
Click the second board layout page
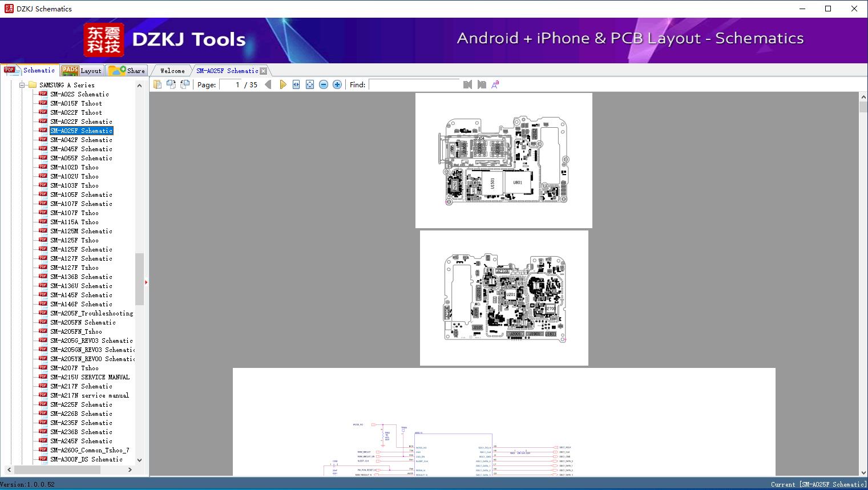point(504,298)
